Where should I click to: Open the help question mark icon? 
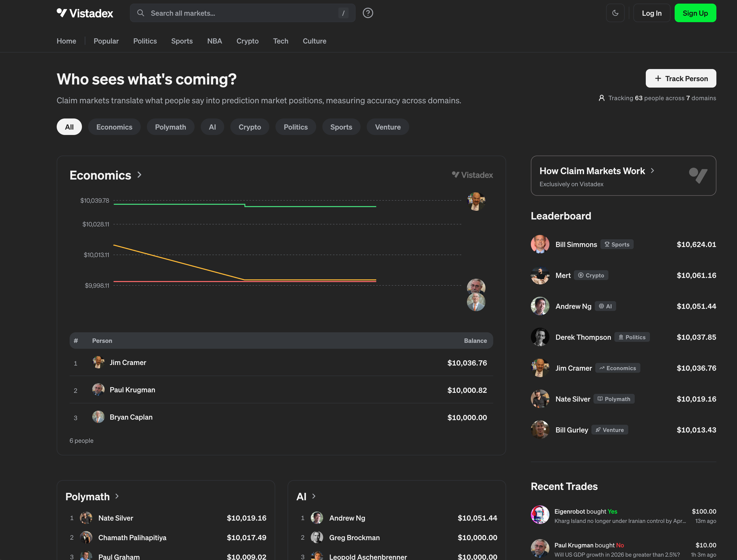[367, 13]
